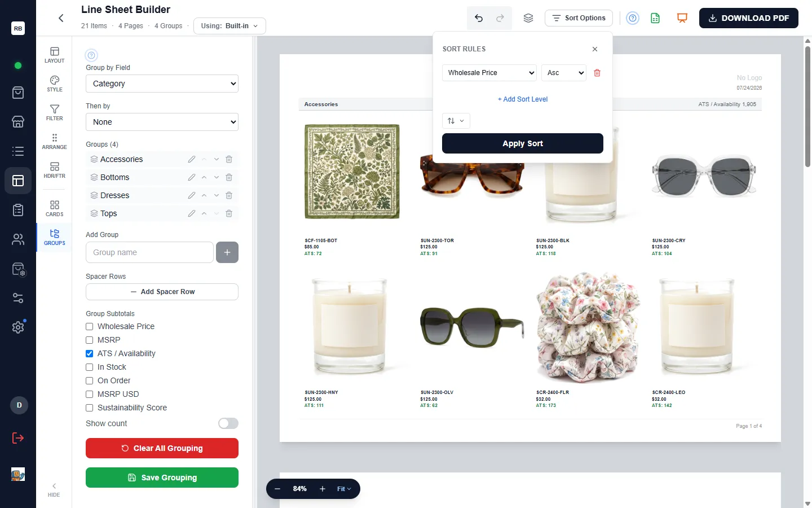Move the Dresses group down
This screenshot has height=508, width=812.
(x=217, y=195)
